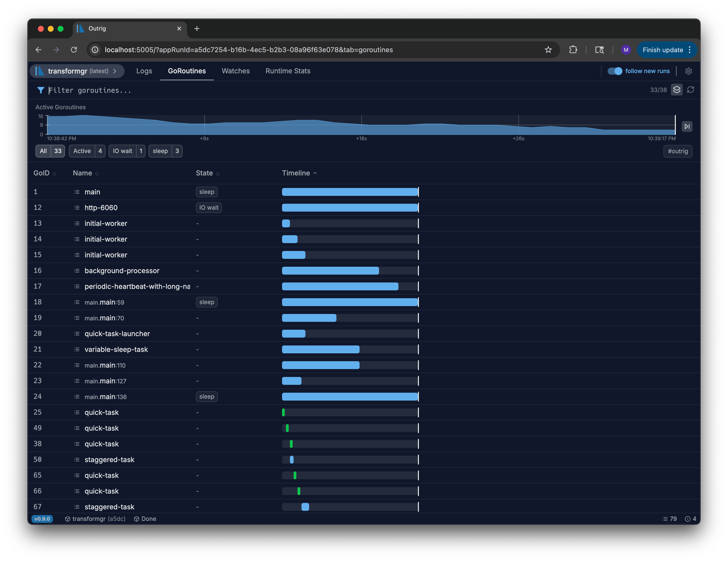Viewport: 728px width, 561px height.
Task: Open the settings gear icon
Action: tap(688, 71)
